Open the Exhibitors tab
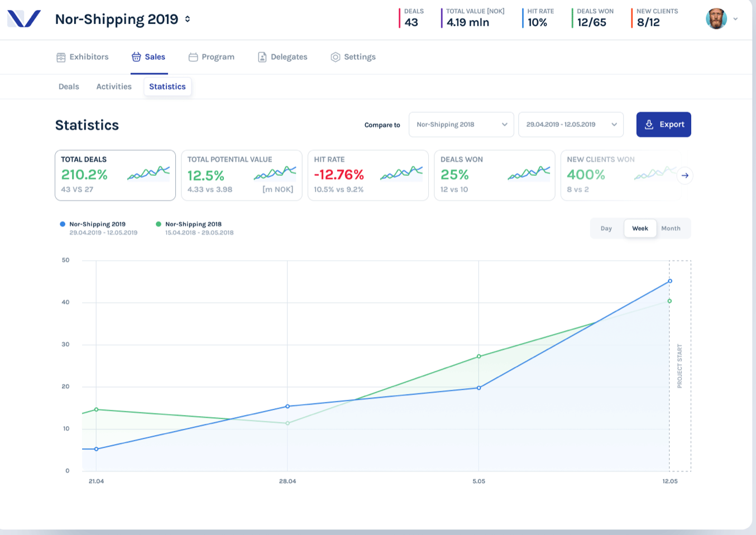Screen dimensions: 756x535 pos(83,57)
